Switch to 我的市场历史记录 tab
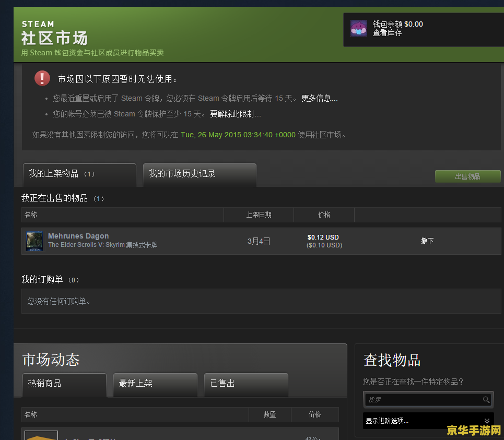This screenshot has width=504, height=440. (200, 174)
